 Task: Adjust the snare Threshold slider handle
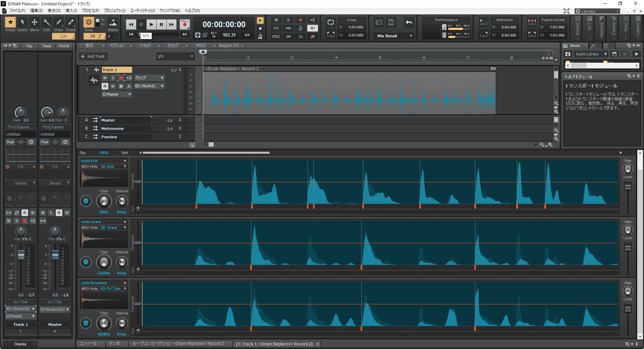pyautogui.click(x=138, y=243)
